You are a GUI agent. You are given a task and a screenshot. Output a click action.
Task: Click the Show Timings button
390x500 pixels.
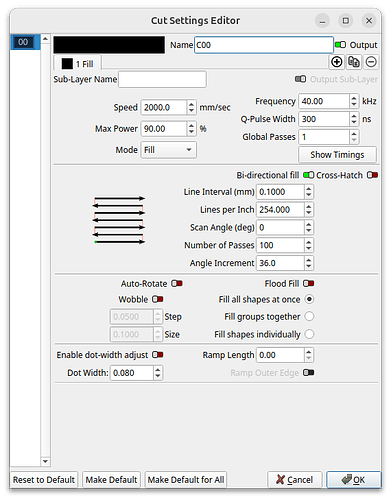tap(337, 155)
